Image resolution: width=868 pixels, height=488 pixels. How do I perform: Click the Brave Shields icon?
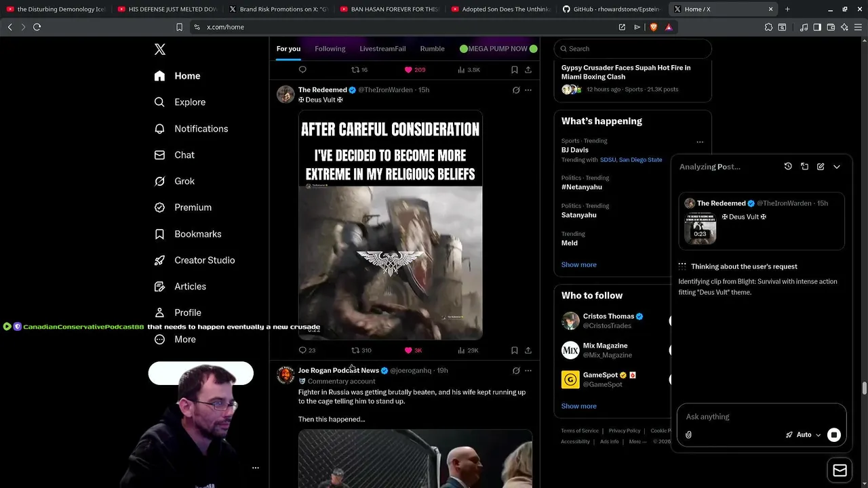pos(654,27)
